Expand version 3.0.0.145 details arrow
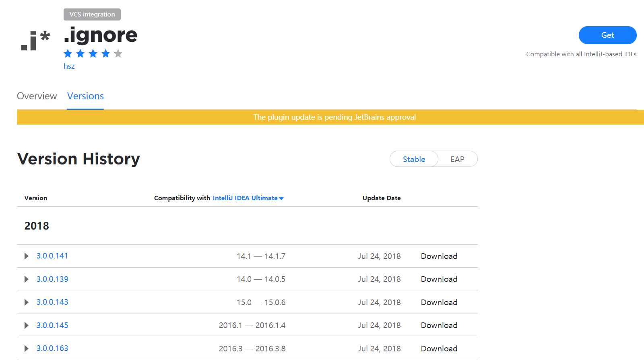 click(x=27, y=325)
